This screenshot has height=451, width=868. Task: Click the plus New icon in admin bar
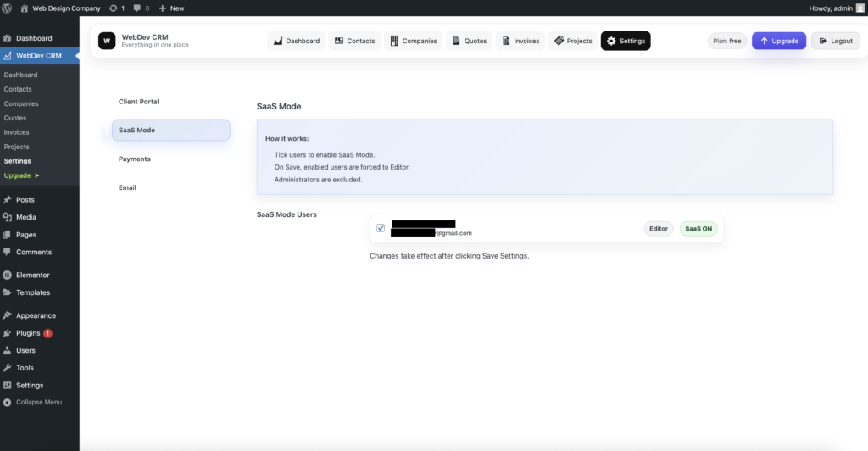(x=162, y=8)
